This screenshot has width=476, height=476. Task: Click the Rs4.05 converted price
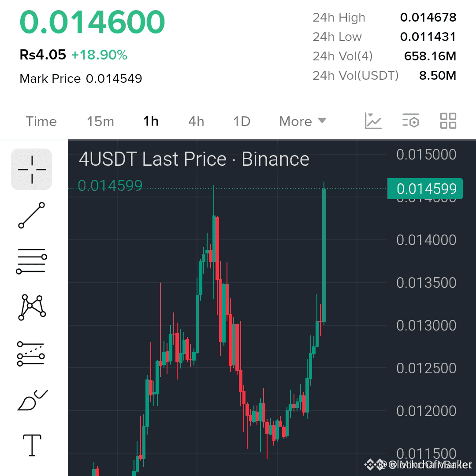coord(43,55)
